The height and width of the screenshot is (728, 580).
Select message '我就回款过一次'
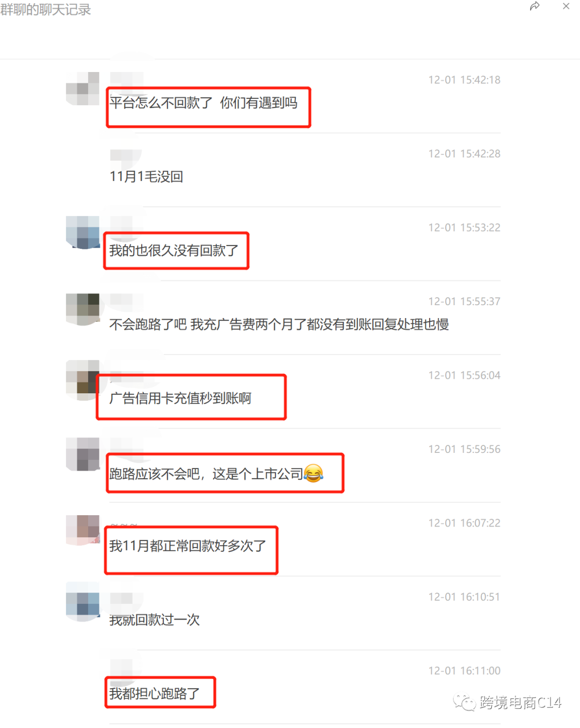155,619
